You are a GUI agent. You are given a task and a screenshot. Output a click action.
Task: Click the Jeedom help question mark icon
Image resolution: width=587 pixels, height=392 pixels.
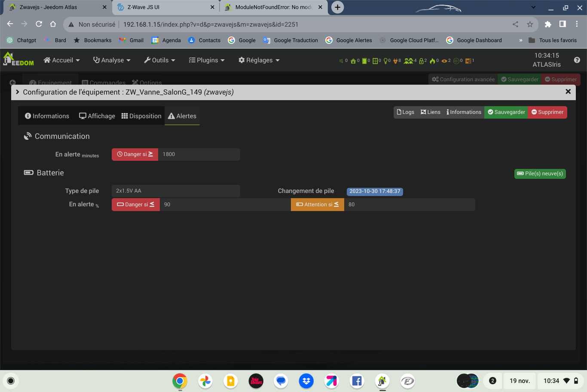(577, 60)
